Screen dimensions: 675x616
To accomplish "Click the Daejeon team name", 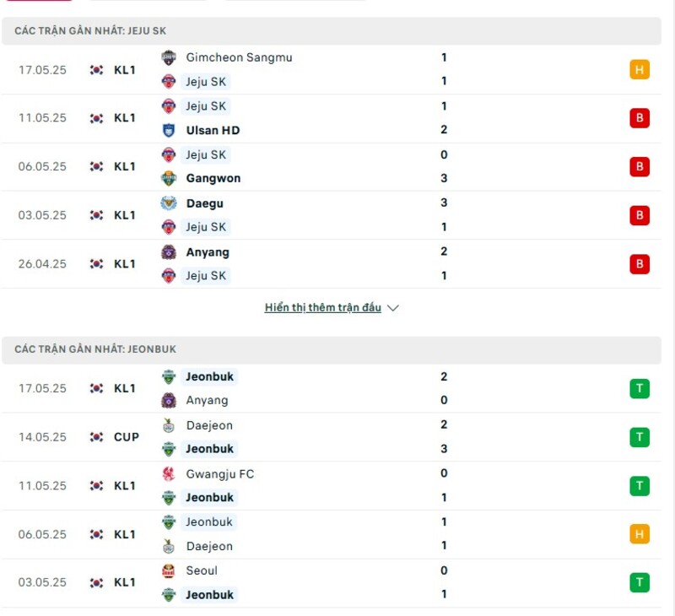I will [x=209, y=425].
